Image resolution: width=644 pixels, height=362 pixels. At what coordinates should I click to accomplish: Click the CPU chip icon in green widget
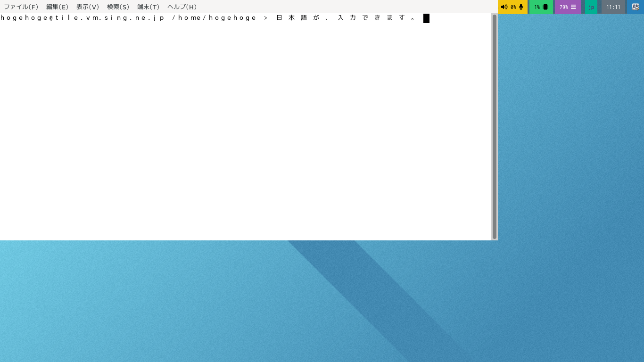pyautogui.click(x=545, y=7)
